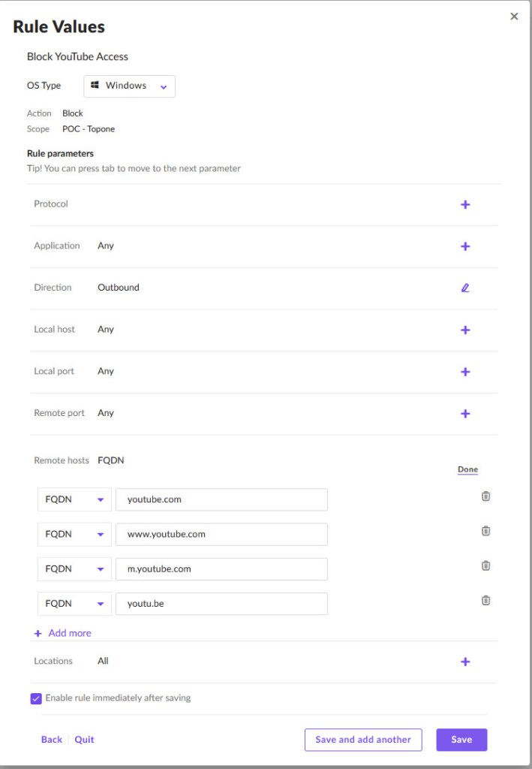
Task: Click the Save button
Action: tap(461, 740)
